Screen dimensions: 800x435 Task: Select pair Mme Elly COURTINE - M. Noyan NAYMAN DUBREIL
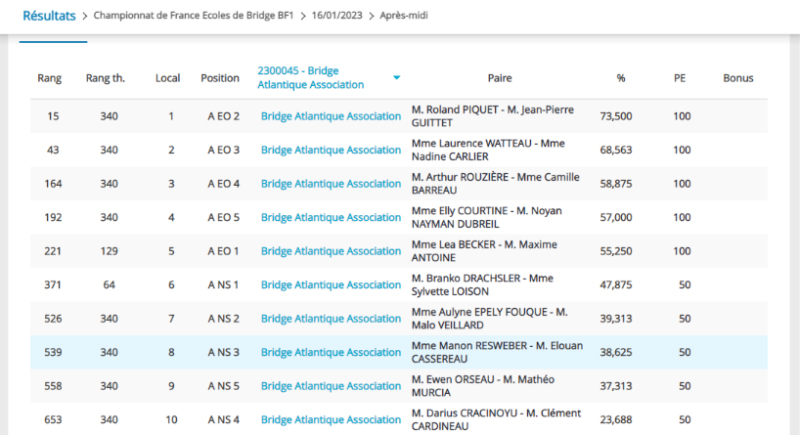click(x=487, y=217)
